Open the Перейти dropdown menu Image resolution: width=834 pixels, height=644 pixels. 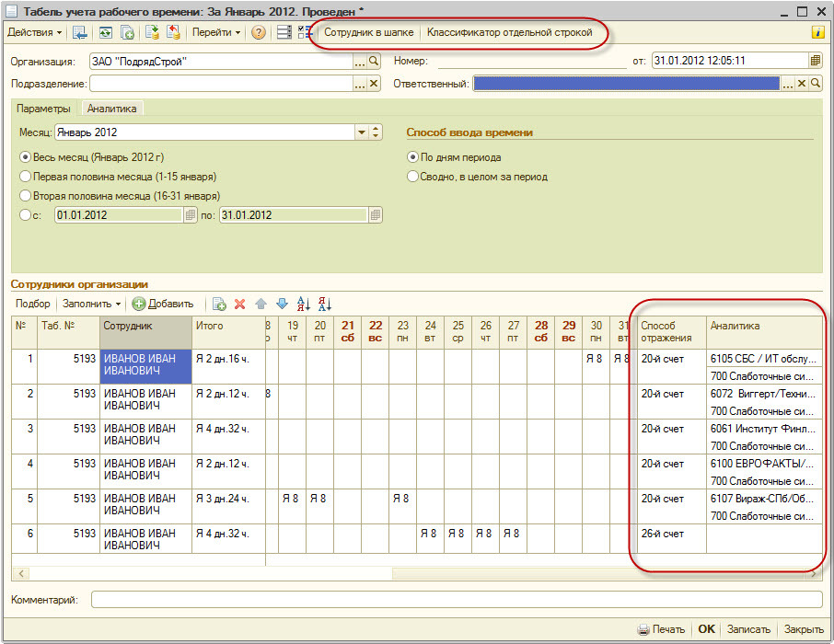[216, 32]
